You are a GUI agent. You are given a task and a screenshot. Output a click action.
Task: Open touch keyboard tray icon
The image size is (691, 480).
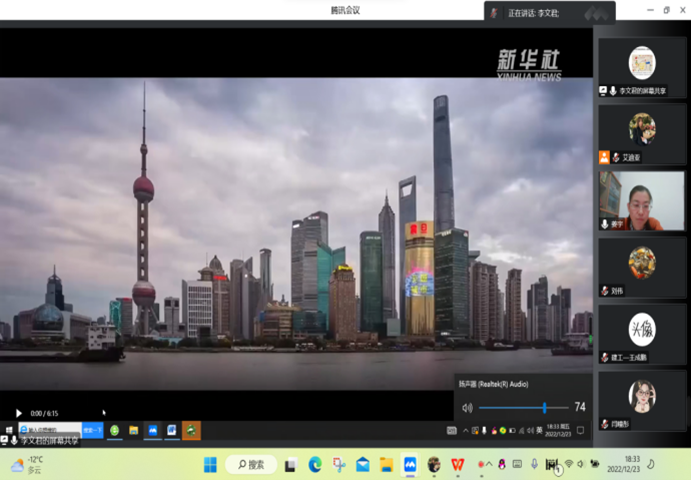tap(517, 464)
